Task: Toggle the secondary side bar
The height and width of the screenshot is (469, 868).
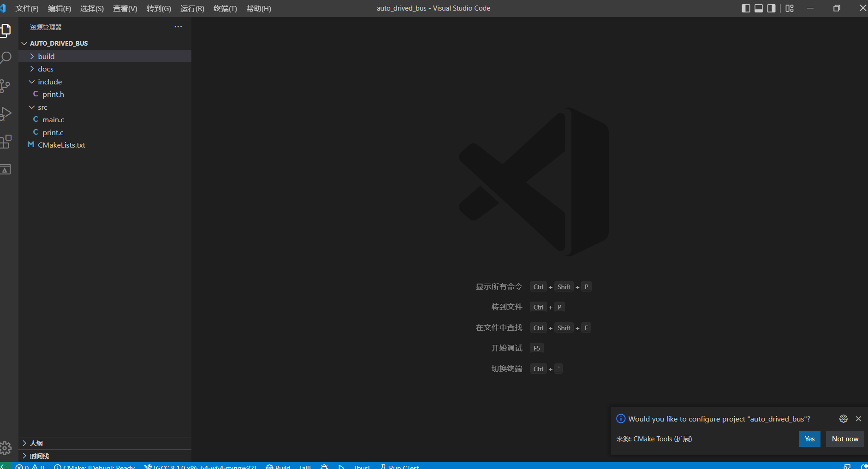Action: pyautogui.click(x=771, y=8)
